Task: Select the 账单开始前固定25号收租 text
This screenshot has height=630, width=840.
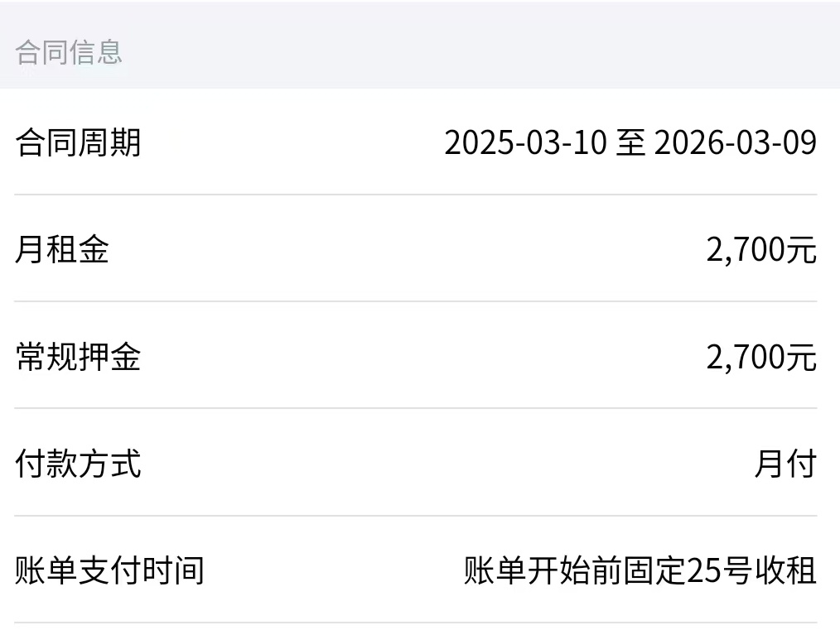Action: pos(640,570)
